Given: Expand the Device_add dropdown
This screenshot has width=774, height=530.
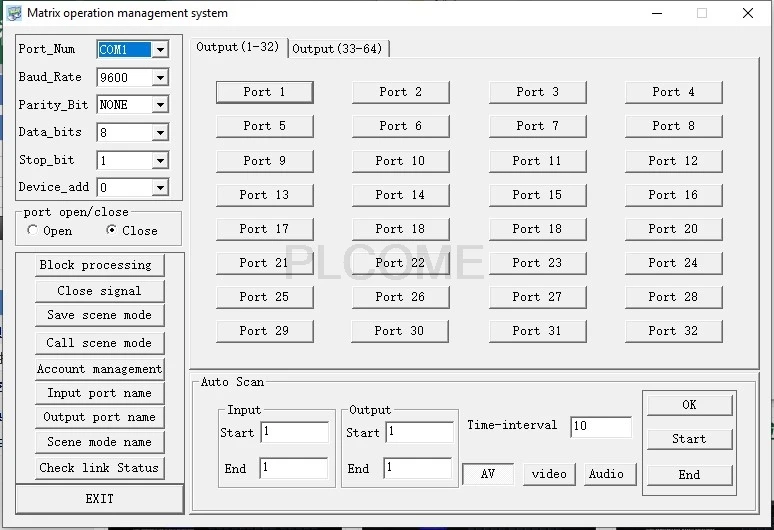Looking at the screenshot, I should [160, 187].
